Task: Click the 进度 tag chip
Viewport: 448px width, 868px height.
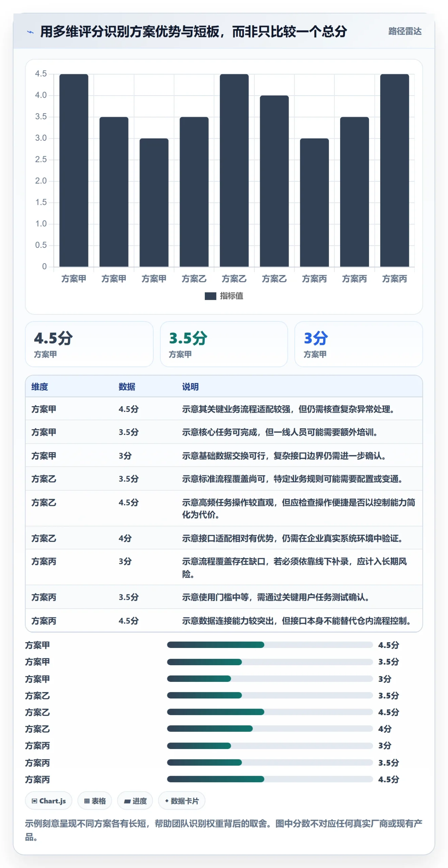Action: point(135,801)
